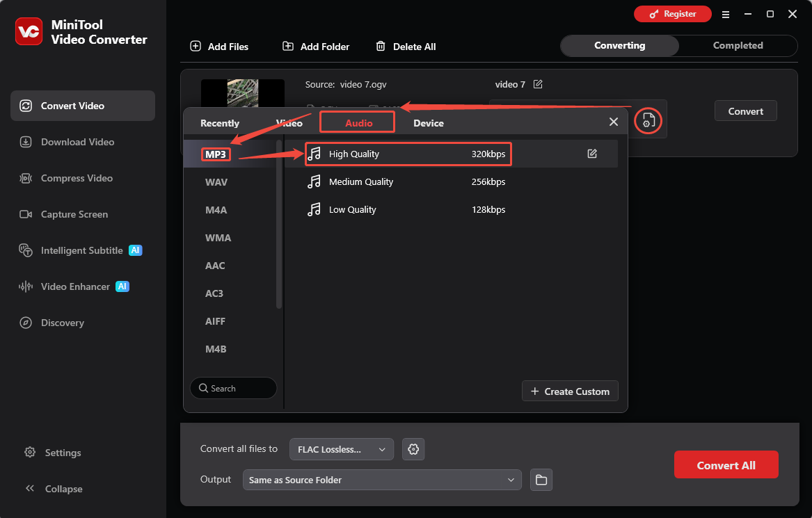The height and width of the screenshot is (518, 812).
Task: Choose WMA in the format list
Action: (x=218, y=238)
